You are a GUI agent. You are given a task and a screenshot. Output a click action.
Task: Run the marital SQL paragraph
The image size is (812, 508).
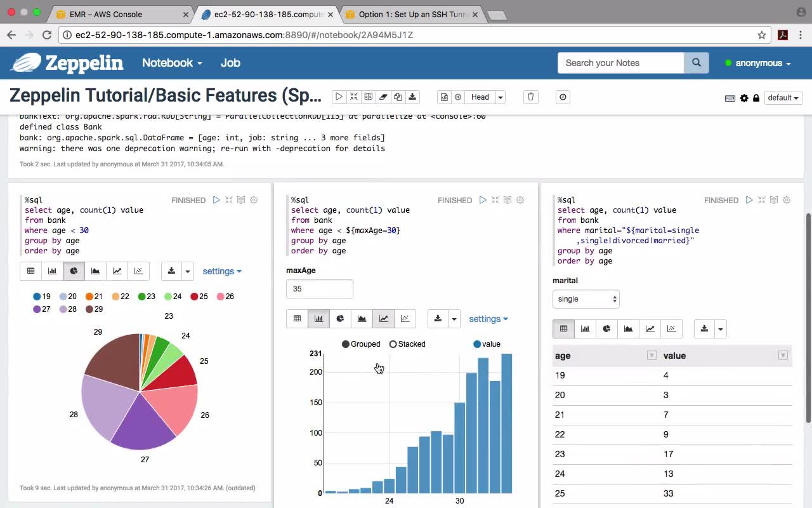coord(749,200)
